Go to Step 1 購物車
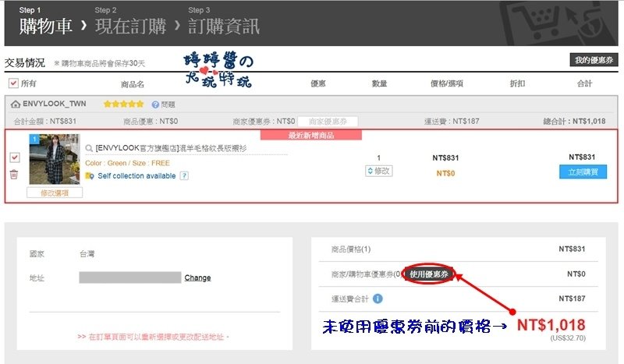 point(45,22)
